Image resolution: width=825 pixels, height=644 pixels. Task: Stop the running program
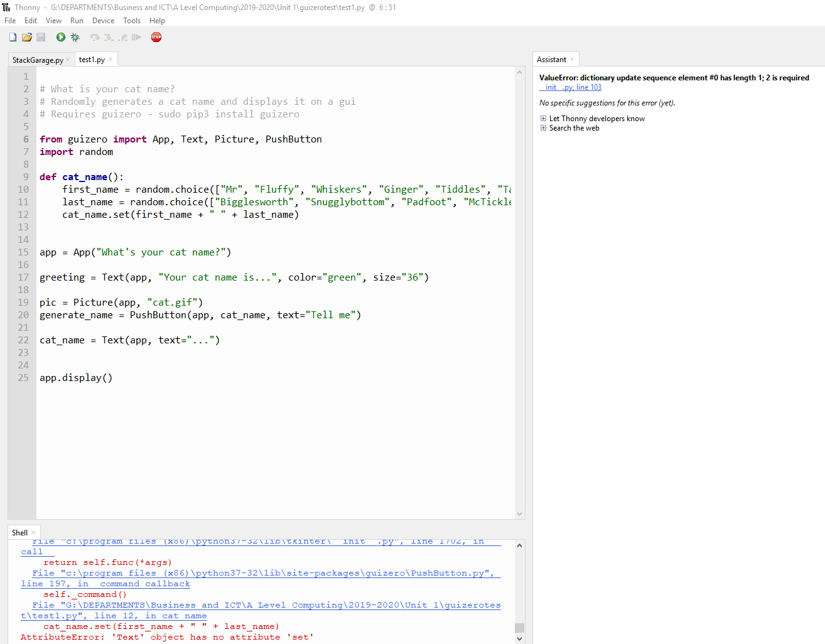(156, 37)
